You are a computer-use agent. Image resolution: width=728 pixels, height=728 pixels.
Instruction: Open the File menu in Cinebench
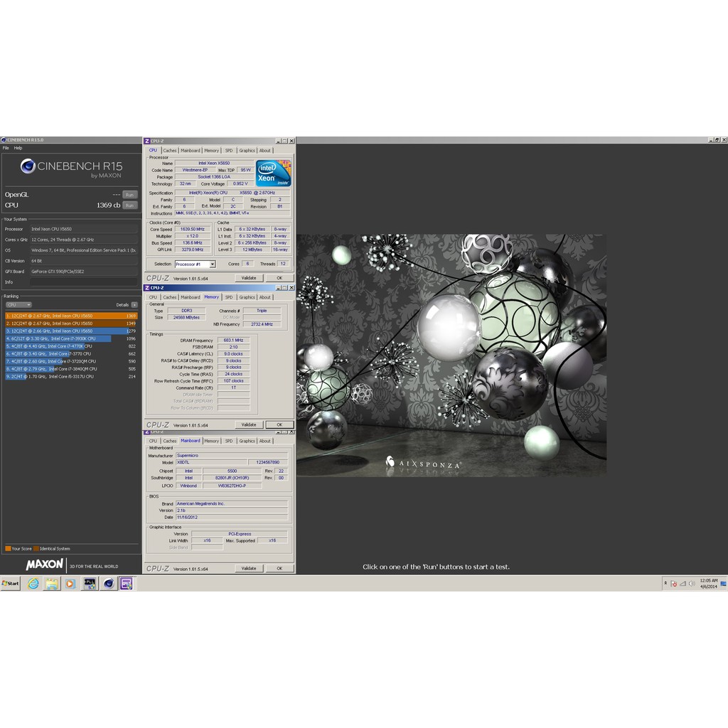click(x=5, y=148)
